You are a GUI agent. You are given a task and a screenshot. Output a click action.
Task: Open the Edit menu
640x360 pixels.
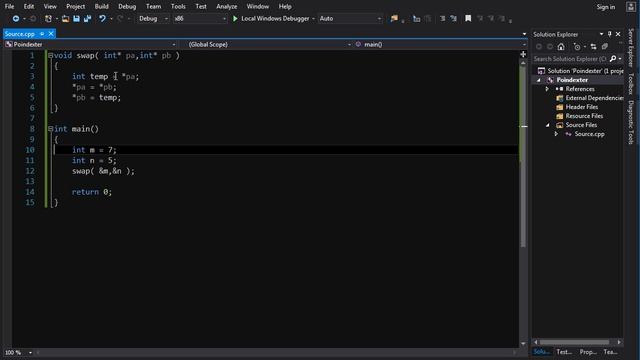coord(29,7)
